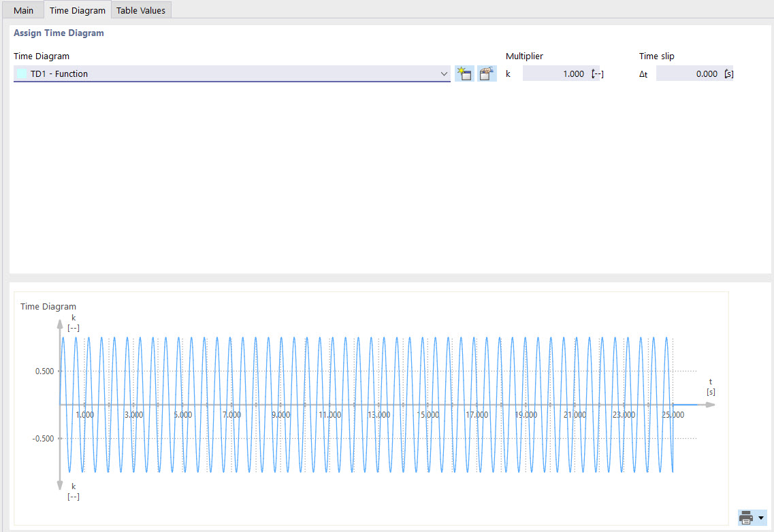Click the TD1 color swatch in the dropdown
This screenshot has height=532, width=774.
[x=22, y=73]
